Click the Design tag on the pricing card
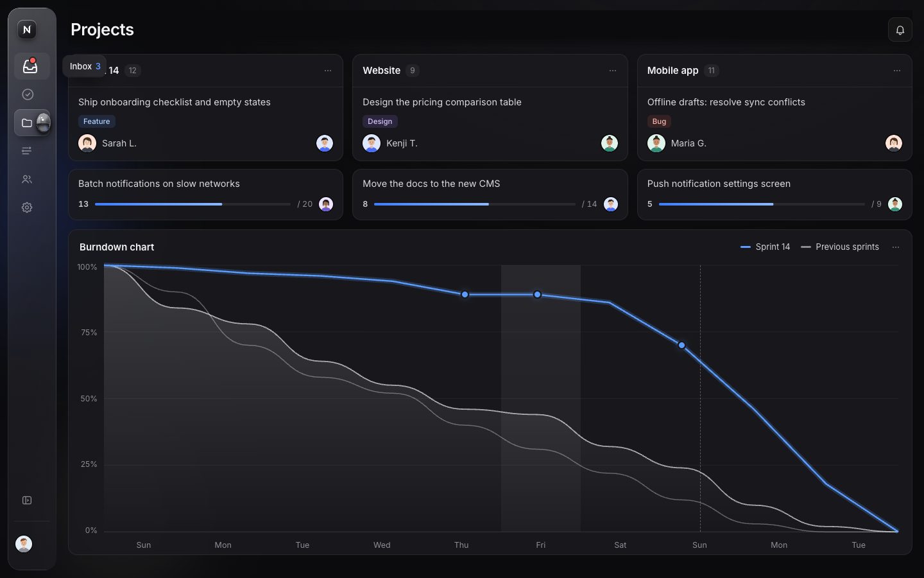 tap(380, 121)
